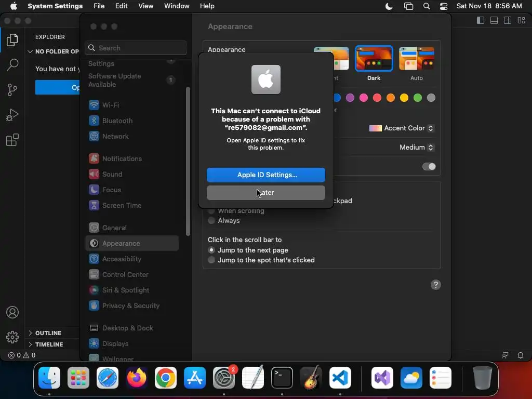The height and width of the screenshot is (399, 532).
Task: Open Software Update Available item
Action: [x=131, y=80]
